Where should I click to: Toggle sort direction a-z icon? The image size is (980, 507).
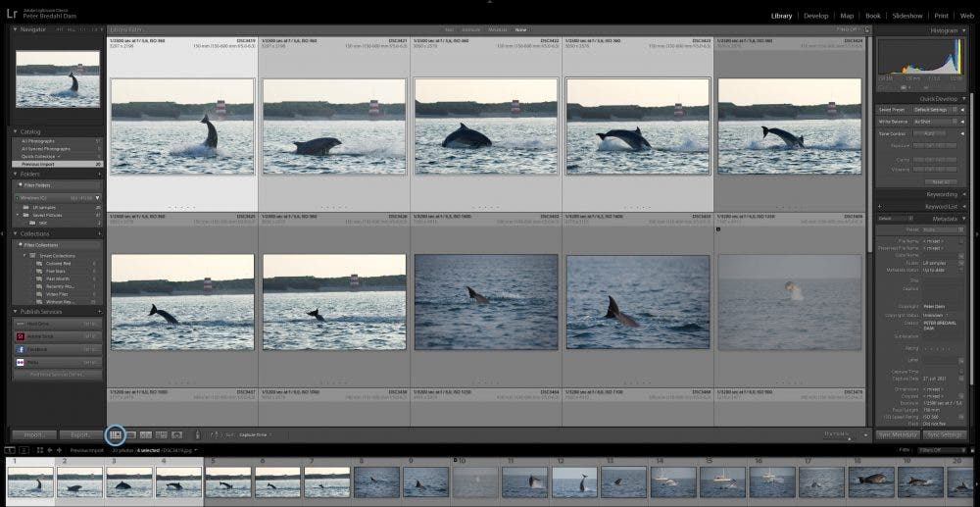(216, 434)
